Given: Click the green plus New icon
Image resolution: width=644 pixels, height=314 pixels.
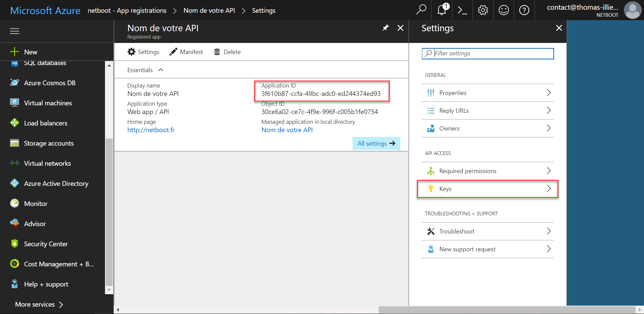Looking at the screenshot, I should [x=14, y=52].
